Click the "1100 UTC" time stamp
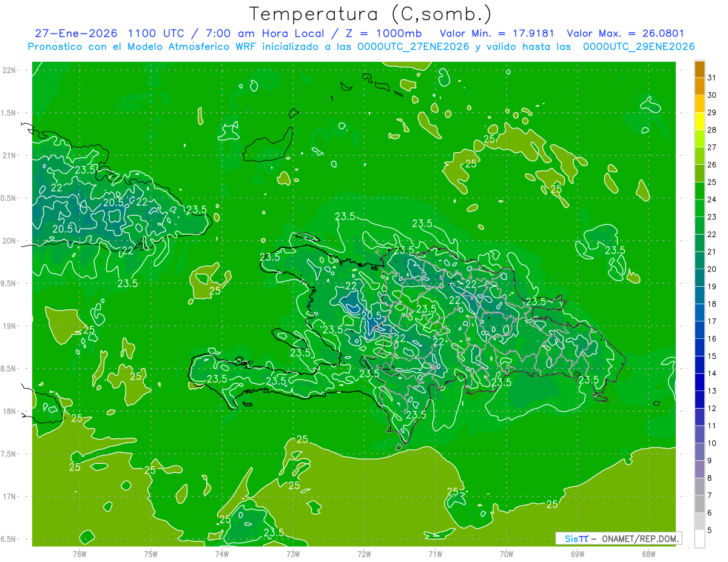Viewport: 728px width, 562px height. [x=157, y=34]
